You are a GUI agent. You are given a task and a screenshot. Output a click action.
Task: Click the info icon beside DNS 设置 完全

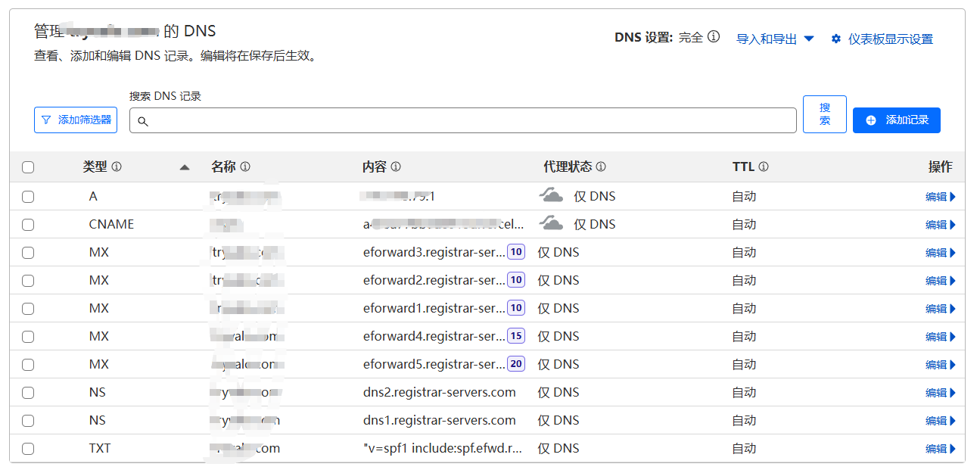[714, 37]
